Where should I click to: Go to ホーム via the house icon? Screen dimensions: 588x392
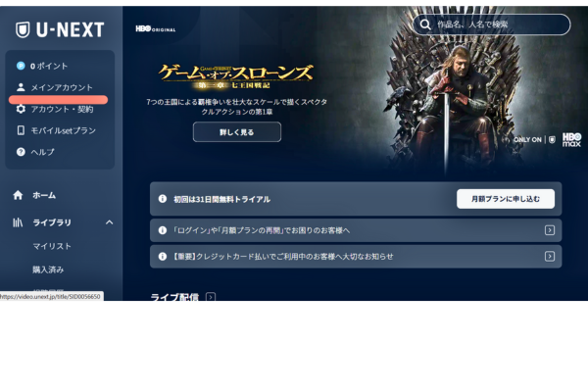pyautogui.click(x=18, y=195)
